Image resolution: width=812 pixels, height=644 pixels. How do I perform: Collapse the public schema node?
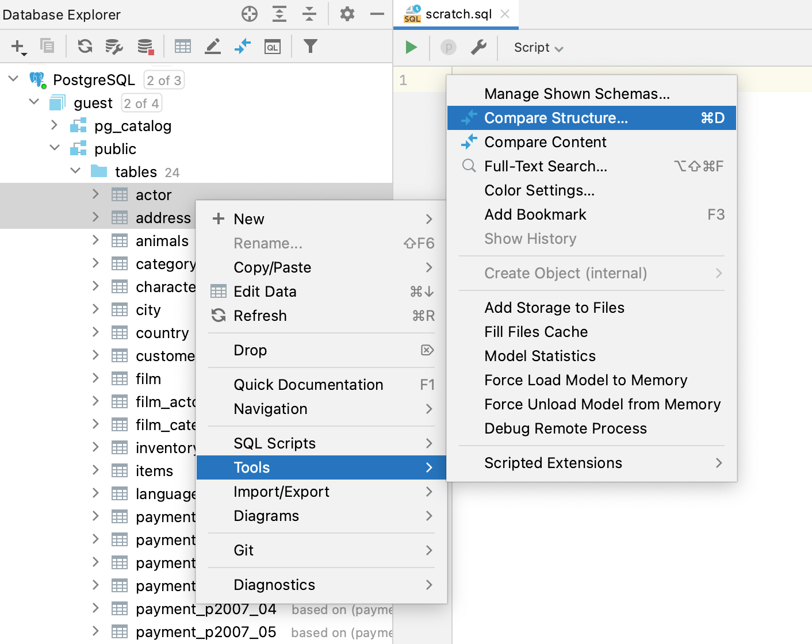pos(55,148)
